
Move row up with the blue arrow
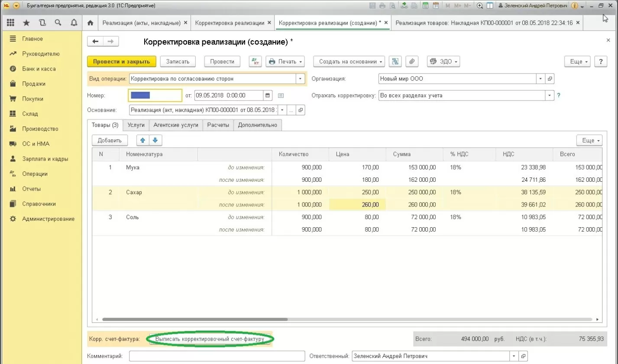click(x=142, y=140)
